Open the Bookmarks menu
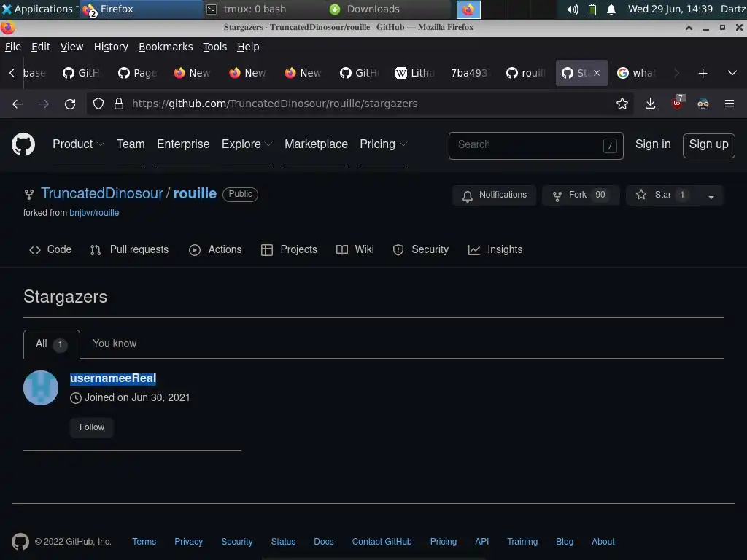This screenshot has height=560, width=747. [166, 47]
